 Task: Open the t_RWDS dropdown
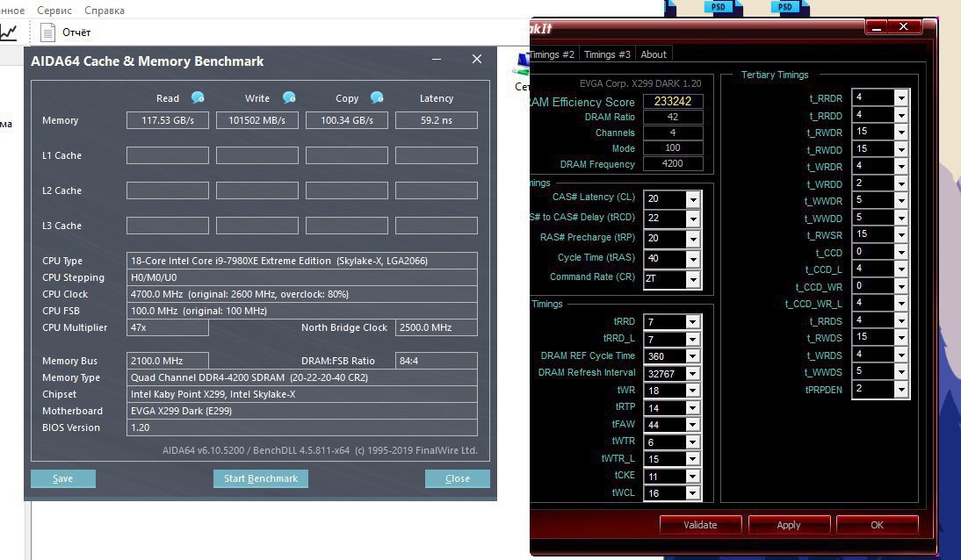click(901, 338)
